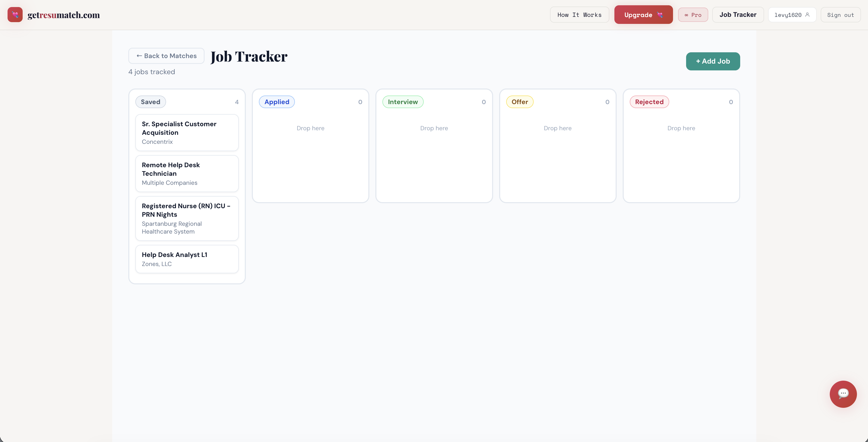Click the yellow Offer column label
This screenshot has width=868, height=442.
point(519,102)
